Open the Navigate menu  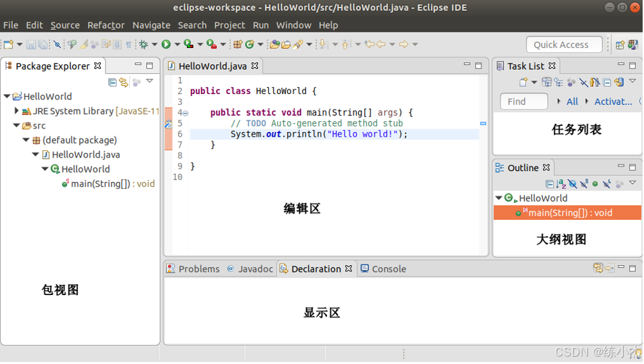click(151, 26)
